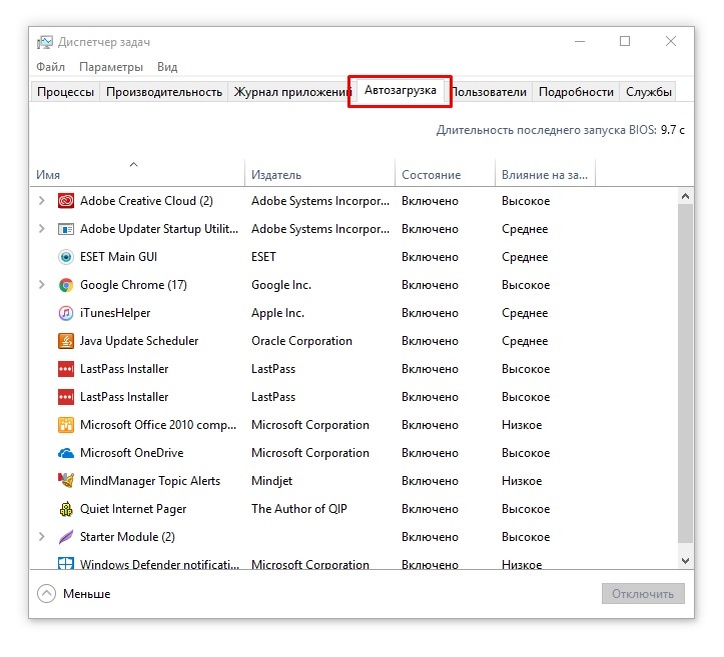Switch to the Процессы tab
Image resolution: width=724 pixels, height=657 pixels.
tap(65, 92)
